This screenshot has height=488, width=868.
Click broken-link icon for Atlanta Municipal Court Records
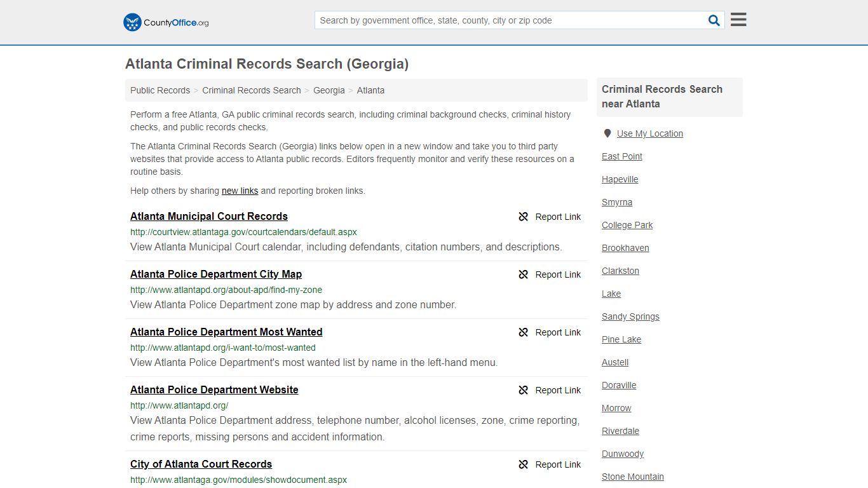(524, 217)
